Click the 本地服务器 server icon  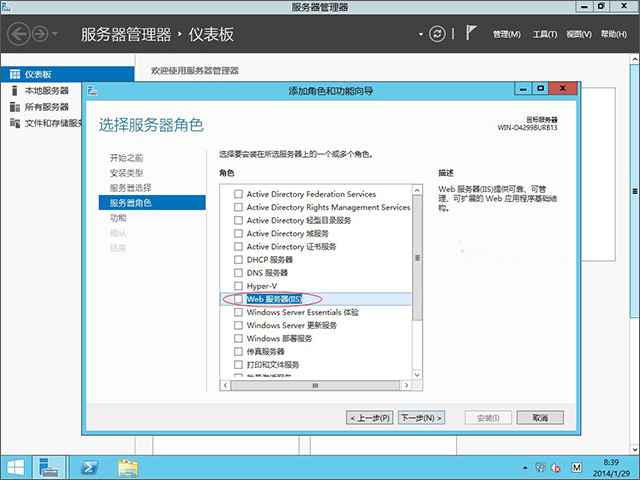pos(15,91)
